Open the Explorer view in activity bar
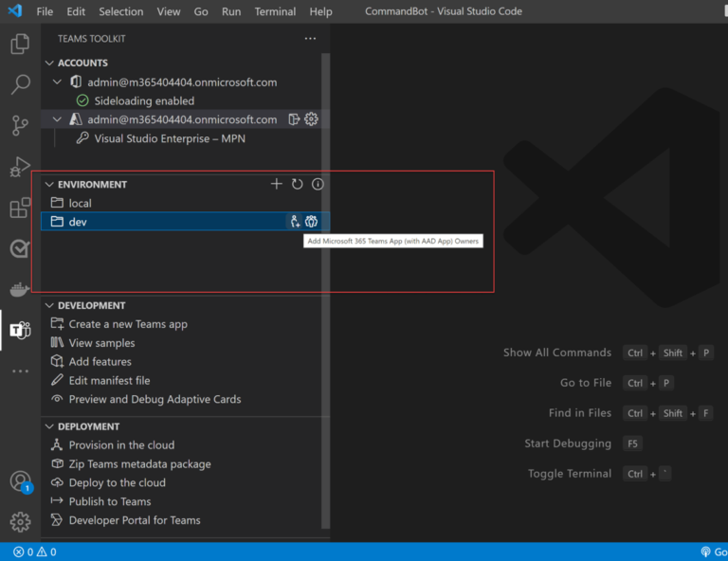728x561 pixels. pyautogui.click(x=20, y=45)
